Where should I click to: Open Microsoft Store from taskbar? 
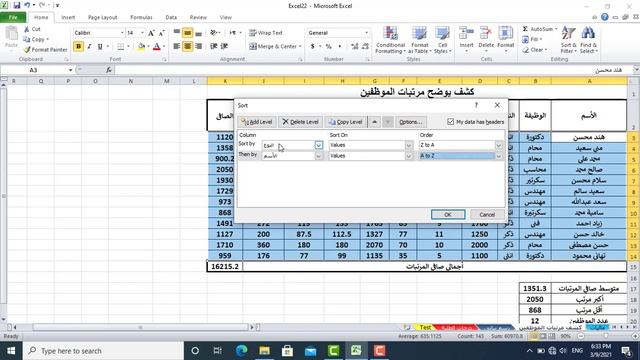click(287, 351)
